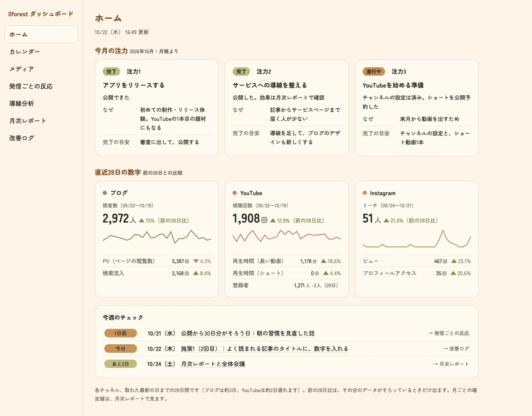532x416 pixels.
Task: Click the up triangle next to 21.4%
Action: [x=386, y=220]
